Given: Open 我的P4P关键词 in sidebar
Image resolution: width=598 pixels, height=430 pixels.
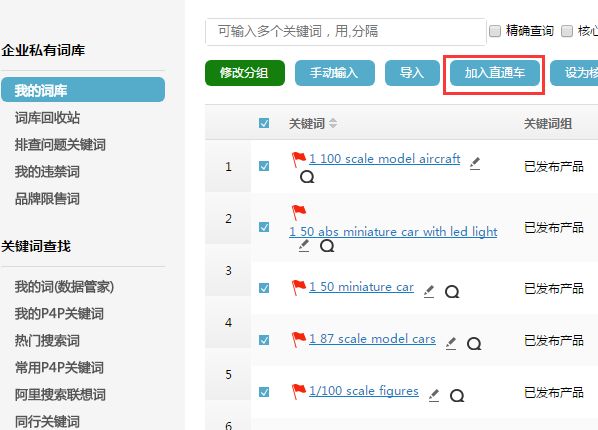Looking at the screenshot, I should point(59,314).
